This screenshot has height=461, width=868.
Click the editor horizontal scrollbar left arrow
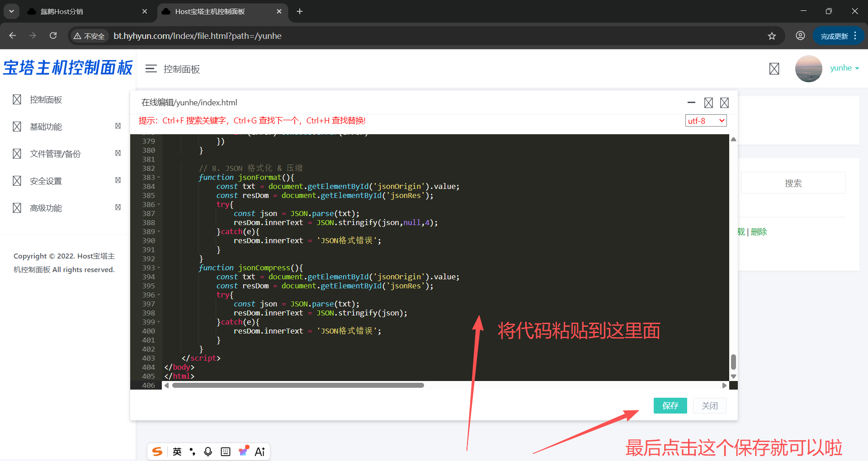(167, 386)
